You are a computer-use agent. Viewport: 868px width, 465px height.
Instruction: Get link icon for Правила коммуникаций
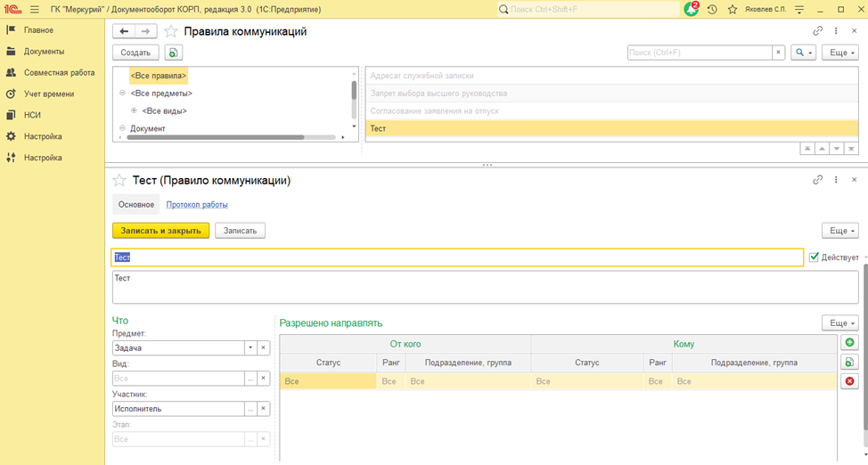(817, 31)
